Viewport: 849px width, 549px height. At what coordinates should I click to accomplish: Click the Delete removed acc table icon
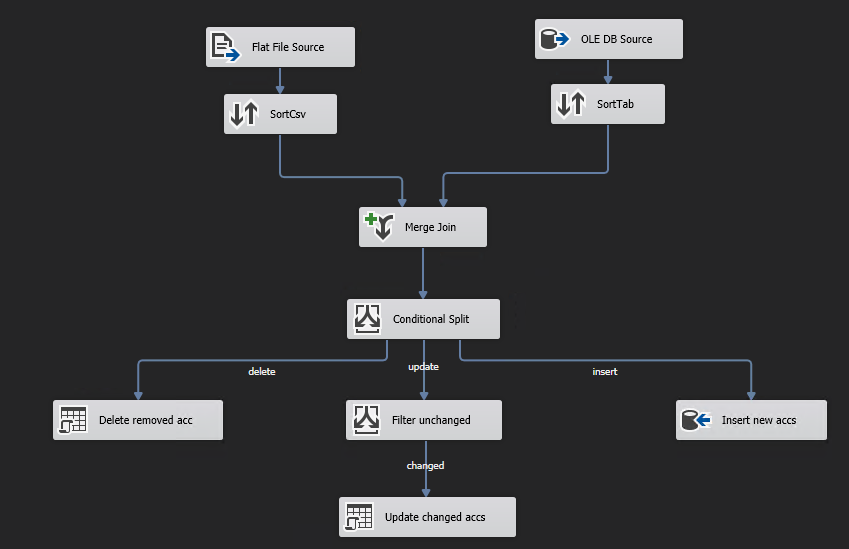pos(73,420)
